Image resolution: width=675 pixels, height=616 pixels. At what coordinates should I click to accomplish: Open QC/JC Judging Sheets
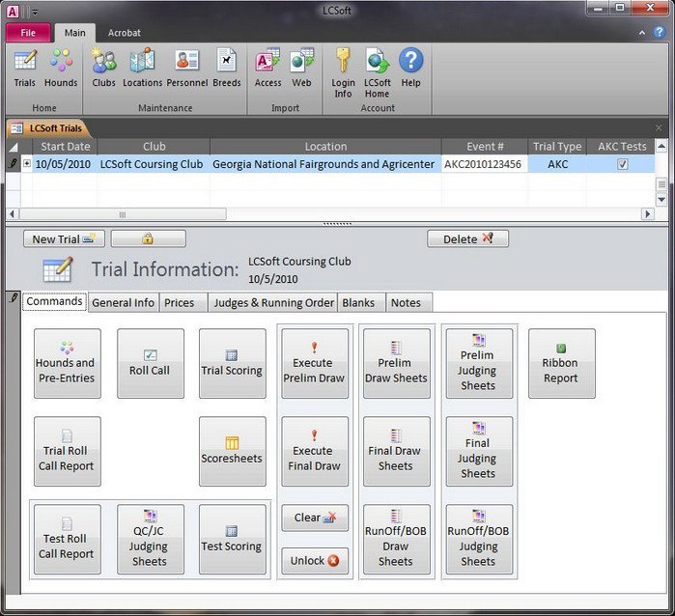click(x=151, y=540)
